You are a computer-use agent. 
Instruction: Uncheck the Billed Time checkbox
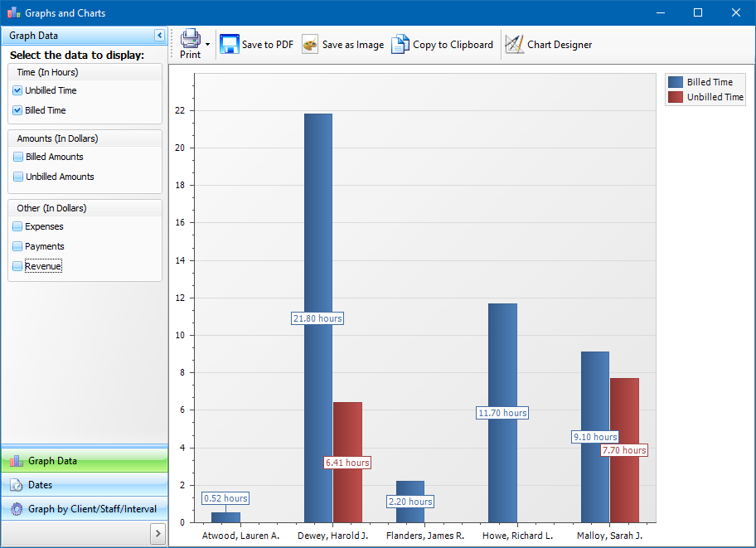pos(17,110)
